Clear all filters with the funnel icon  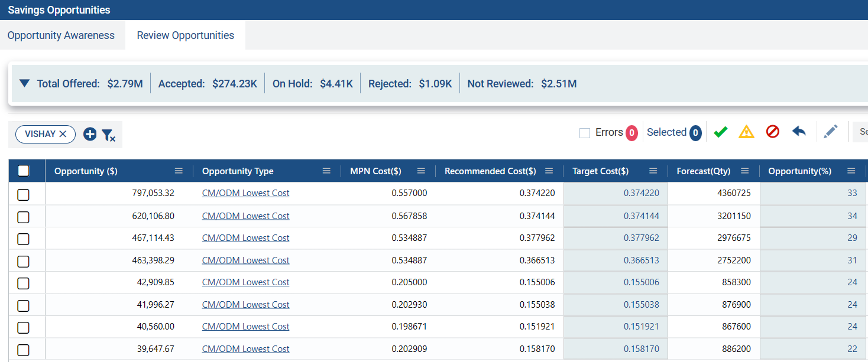(108, 135)
